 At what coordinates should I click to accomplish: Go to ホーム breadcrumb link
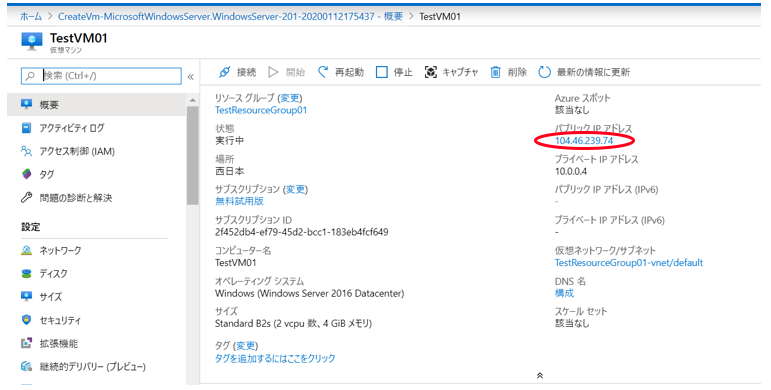click(31, 16)
